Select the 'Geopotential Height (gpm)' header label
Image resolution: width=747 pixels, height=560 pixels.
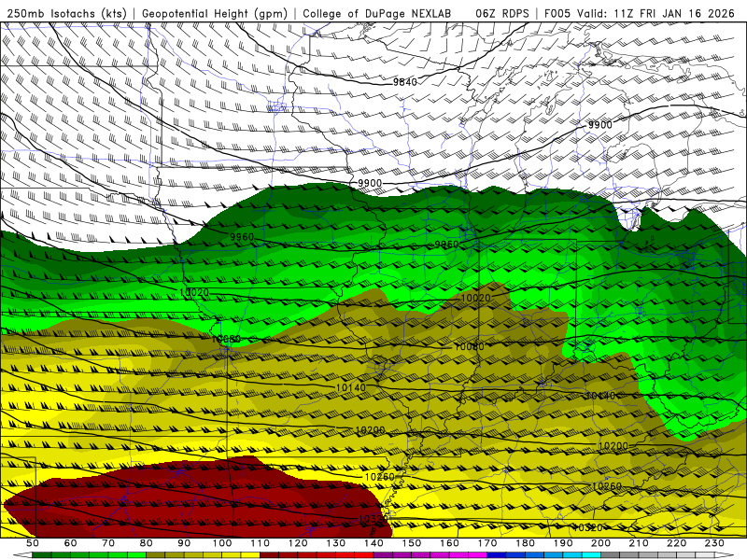[x=215, y=13]
